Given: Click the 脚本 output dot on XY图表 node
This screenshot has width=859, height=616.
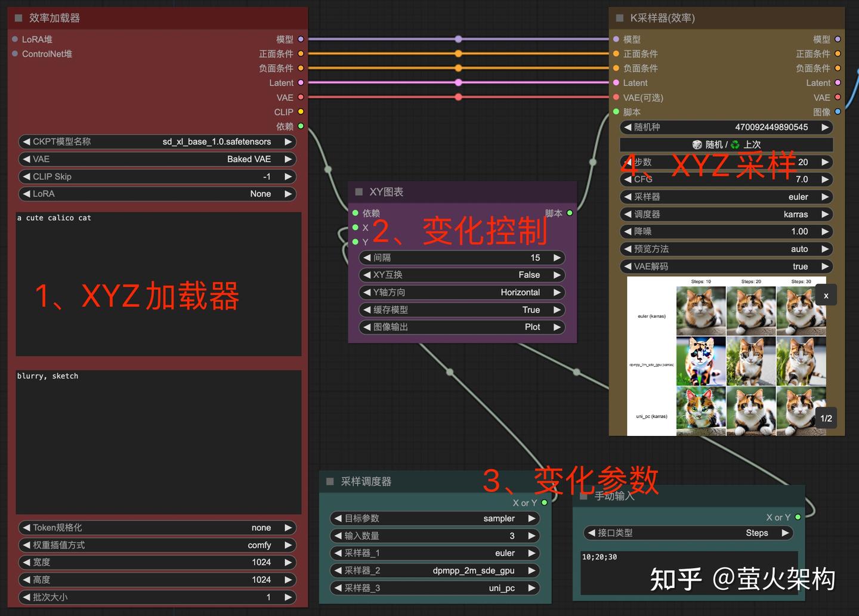Looking at the screenshot, I should [570, 213].
